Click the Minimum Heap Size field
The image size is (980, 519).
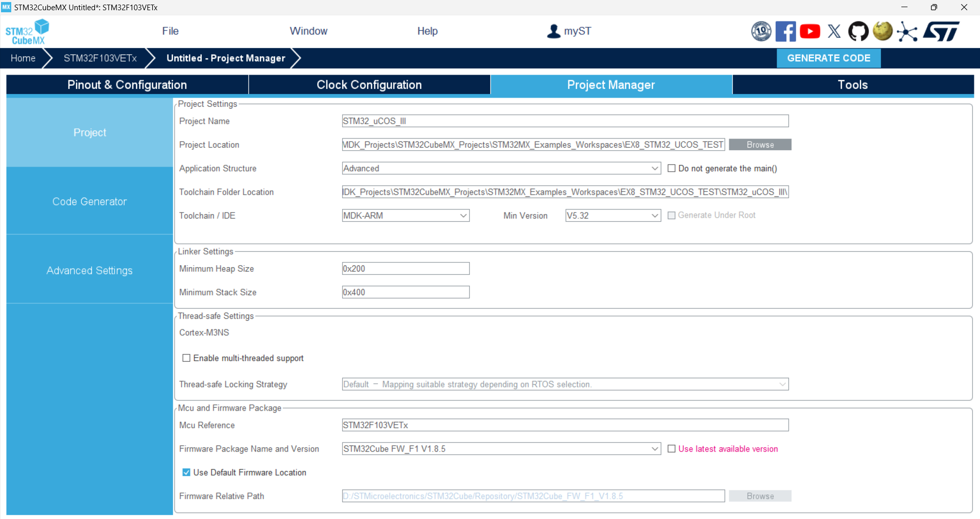406,269
